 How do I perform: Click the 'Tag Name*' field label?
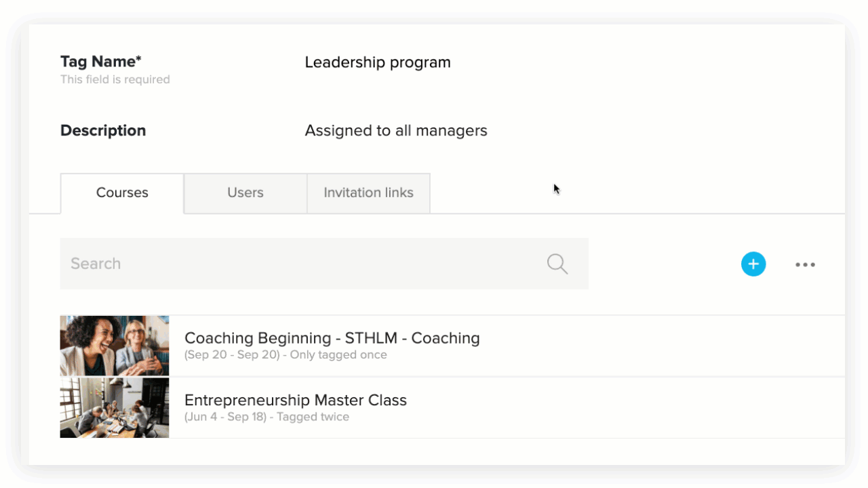coord(101,62)
